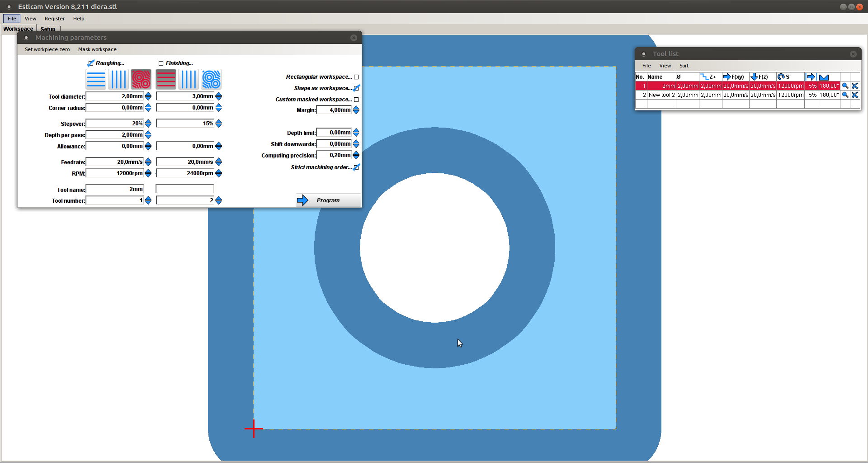Click the Program button
The height and width of the screenshot is (467, 868).
(x=328, y=200)
